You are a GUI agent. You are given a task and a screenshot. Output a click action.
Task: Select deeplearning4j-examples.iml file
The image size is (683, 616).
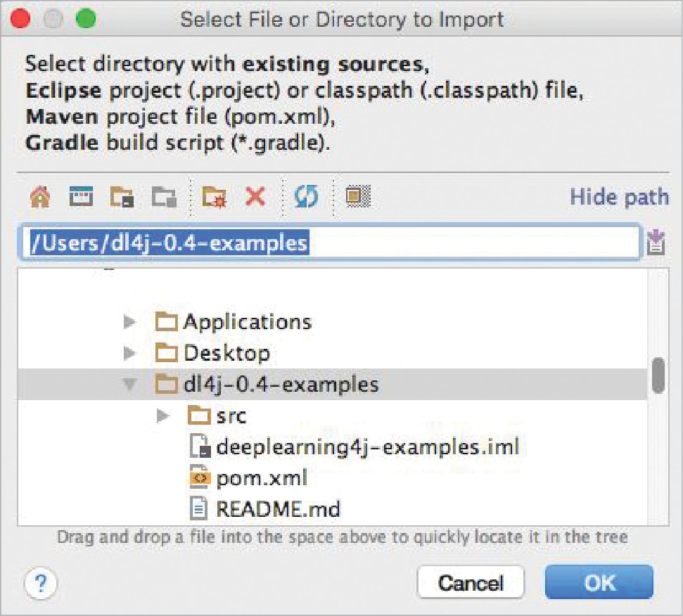click(x=366, y=447)
